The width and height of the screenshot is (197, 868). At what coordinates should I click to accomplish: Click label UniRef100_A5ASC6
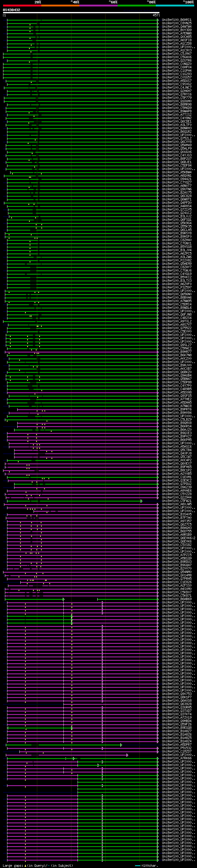[177, 446]
